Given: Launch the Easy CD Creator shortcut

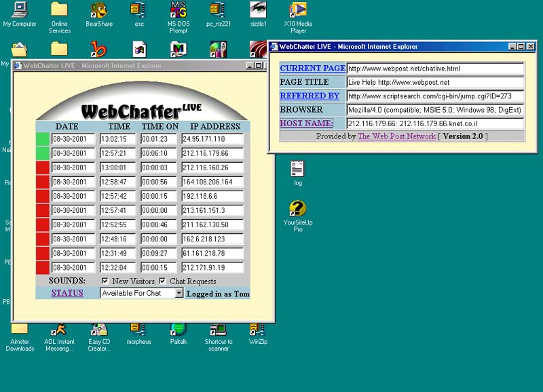Looking at the screenshot, I should click(99, 337).
